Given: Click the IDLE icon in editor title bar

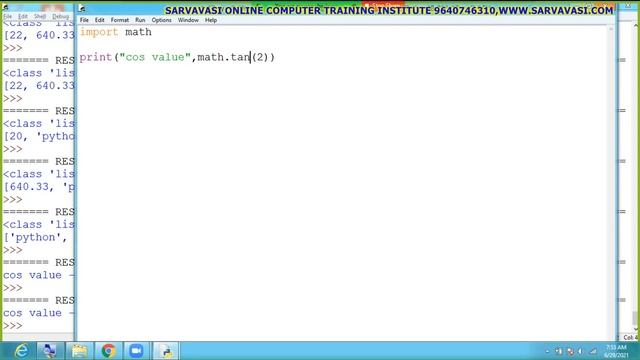Looking at the screenshot, I should pyautogui.click(x=82, y=8).
